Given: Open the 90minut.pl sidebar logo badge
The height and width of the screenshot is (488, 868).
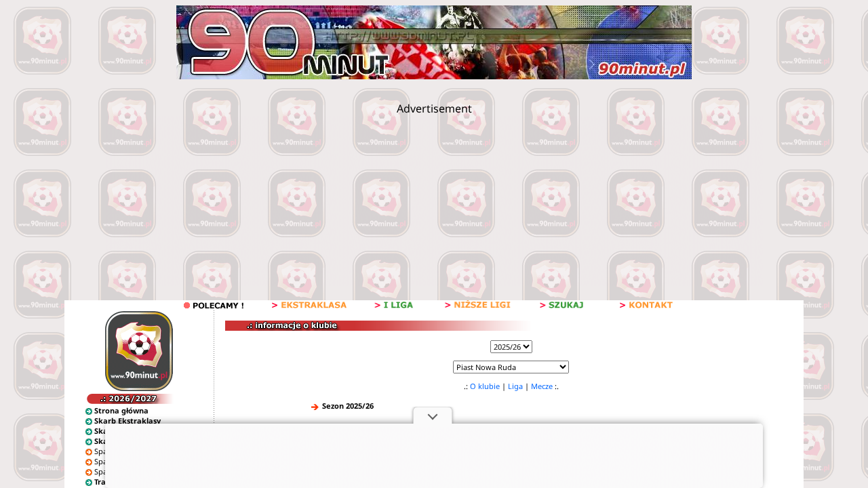Looking at the screenshot, I should [139, 351].
